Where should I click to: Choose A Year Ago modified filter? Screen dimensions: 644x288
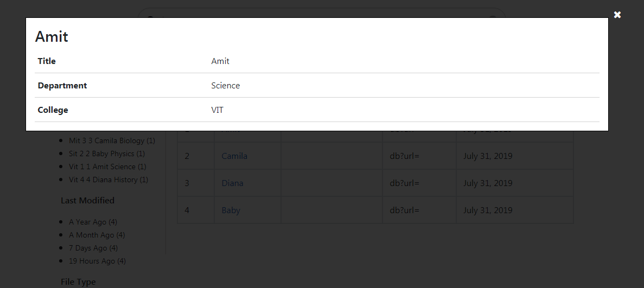(93, 222)
